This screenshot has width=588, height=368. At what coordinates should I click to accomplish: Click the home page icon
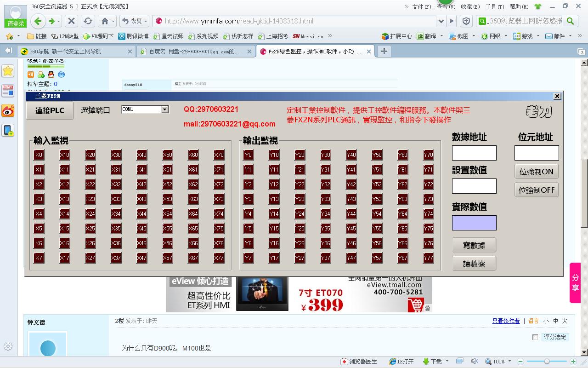click(x=105, y=21)
